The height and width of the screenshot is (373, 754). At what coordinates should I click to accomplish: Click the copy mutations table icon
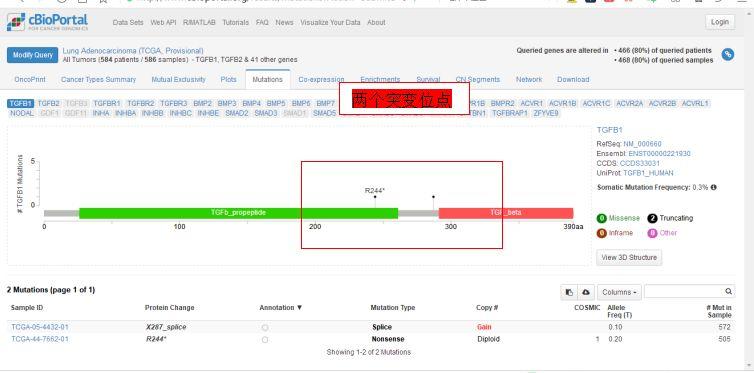tap(569, 292)
